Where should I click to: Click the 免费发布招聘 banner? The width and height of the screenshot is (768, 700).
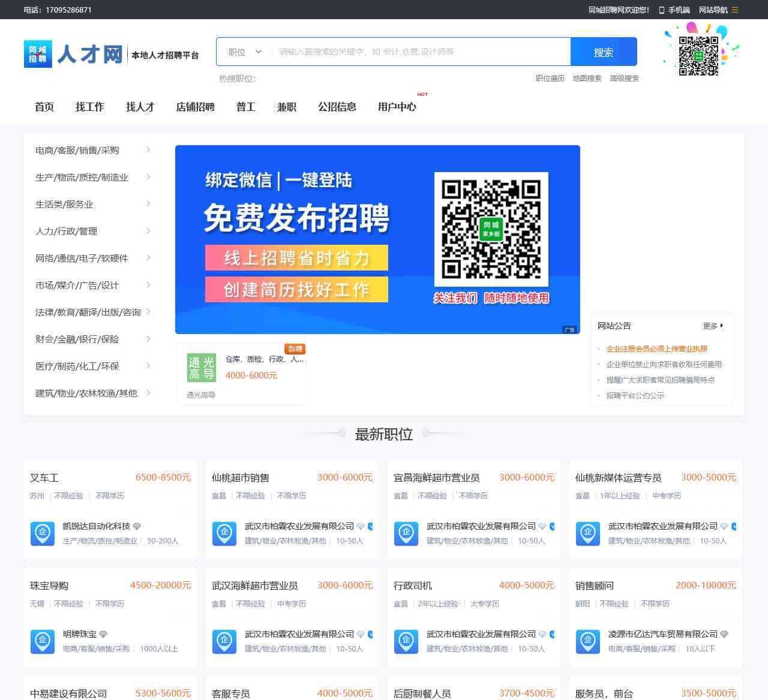pyautogui.click(x=377, y=239)
